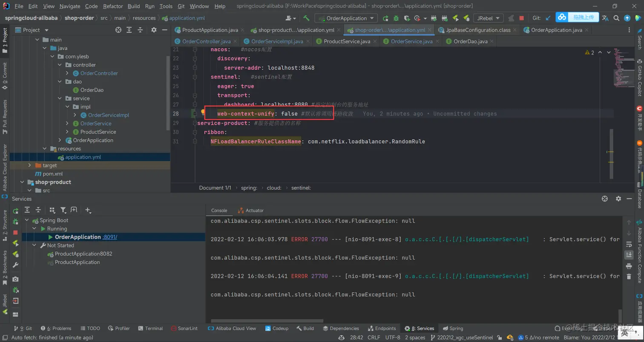Image resolution: width=644 pixels, height=342 pixels.
Task: Switch to JpaBaseConfiguration.class tab
Action: [478, 30]
